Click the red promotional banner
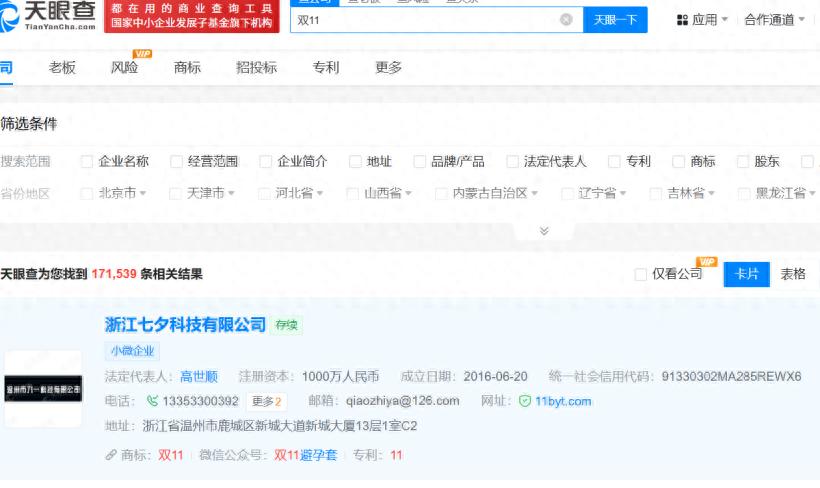This screenshot has height=488, width=820. click(x=191, y=16)
